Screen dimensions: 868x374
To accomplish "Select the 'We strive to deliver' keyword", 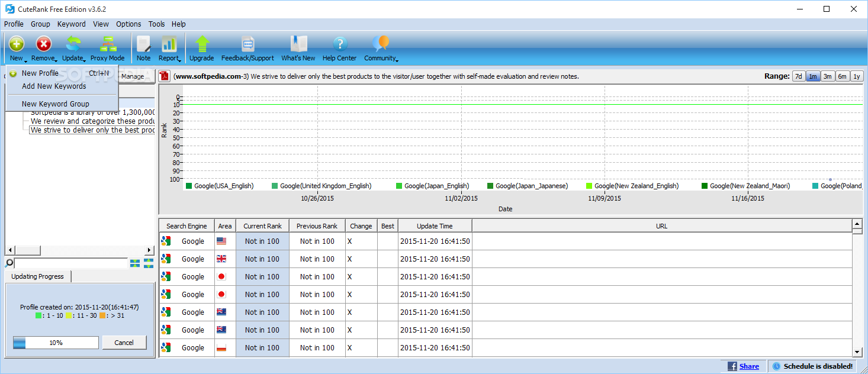I will (93, 130).
